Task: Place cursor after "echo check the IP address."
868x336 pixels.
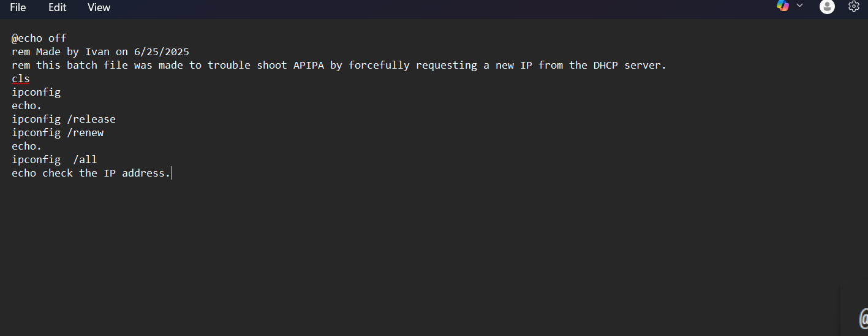Action: point(172,173)
